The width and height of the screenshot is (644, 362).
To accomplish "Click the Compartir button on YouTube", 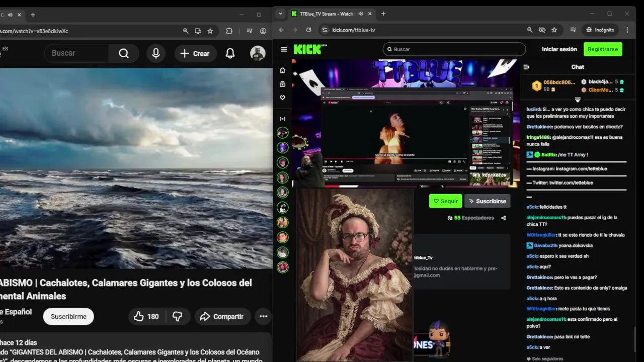I will click(222, 316).
